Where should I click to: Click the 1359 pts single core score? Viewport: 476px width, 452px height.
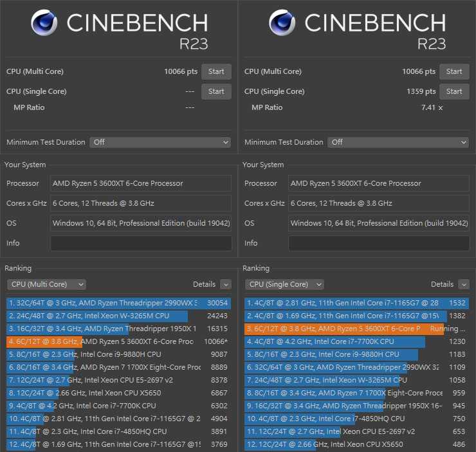click(x=421, y=91)
